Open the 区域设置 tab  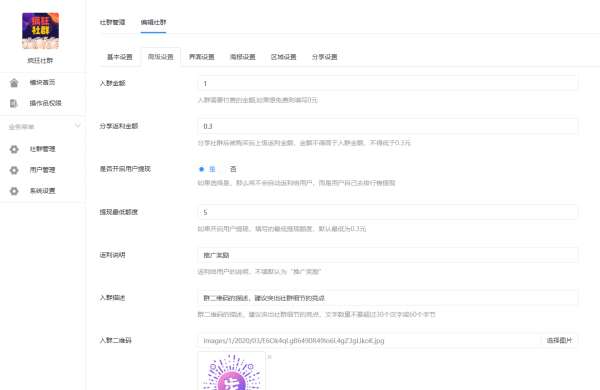[284, 57]
